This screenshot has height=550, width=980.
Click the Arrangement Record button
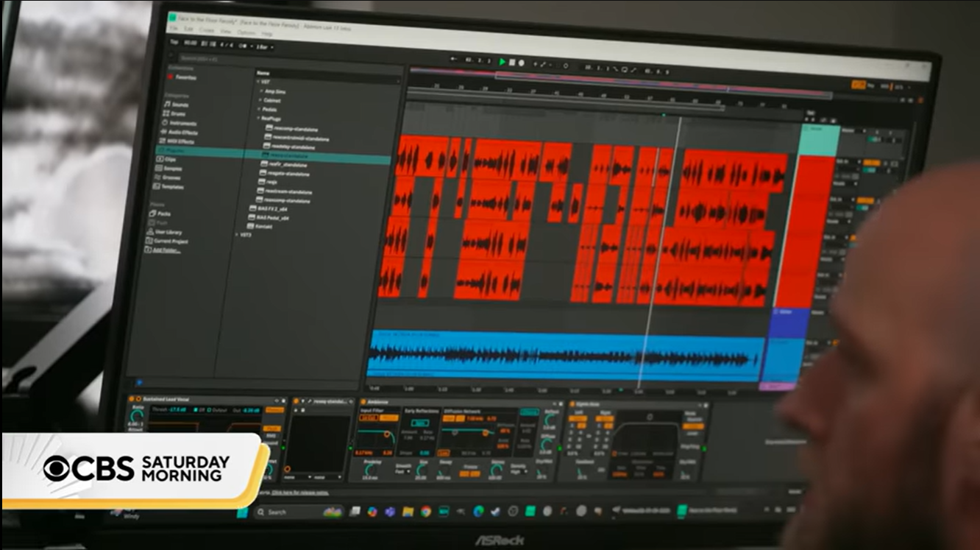522,63
